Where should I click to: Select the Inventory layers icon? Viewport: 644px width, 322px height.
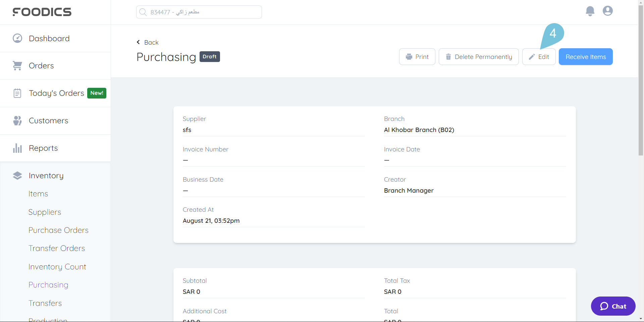(17, 175)
